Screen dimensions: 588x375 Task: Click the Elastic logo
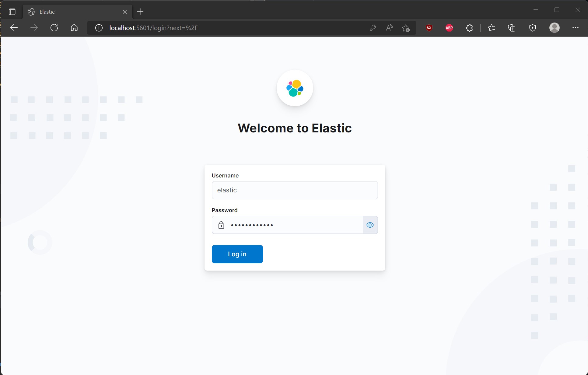[x=295, y=88]
